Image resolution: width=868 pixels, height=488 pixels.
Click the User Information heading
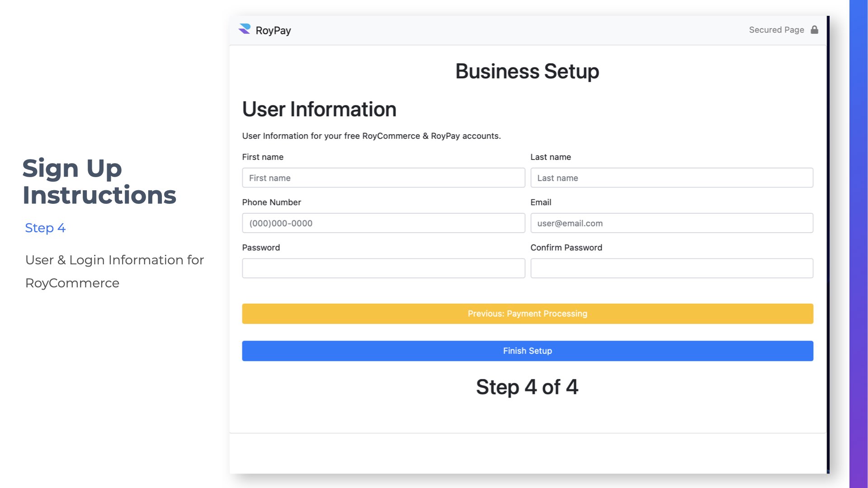[319, 109]
